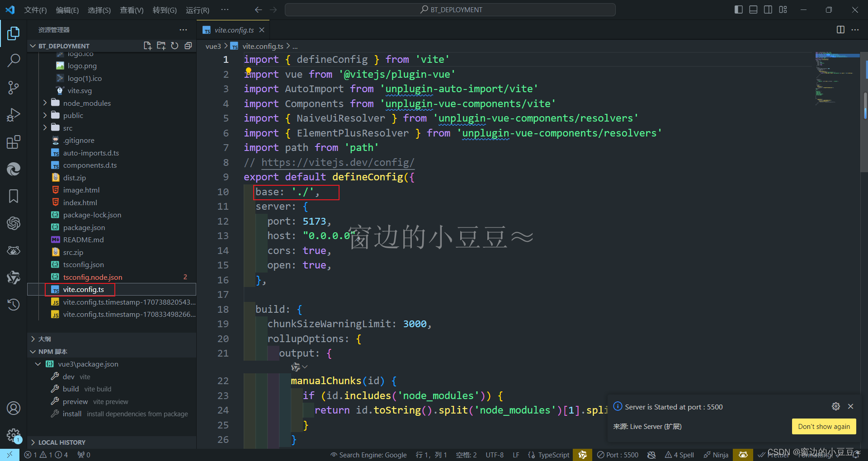Go back with navigation arrow

(258, 9)
